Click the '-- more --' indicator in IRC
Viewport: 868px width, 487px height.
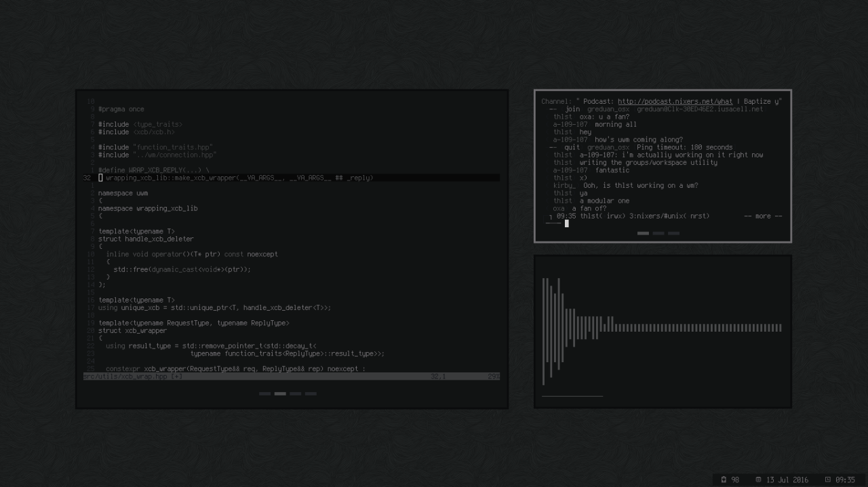pyautogui.click(x=763, y=216)
